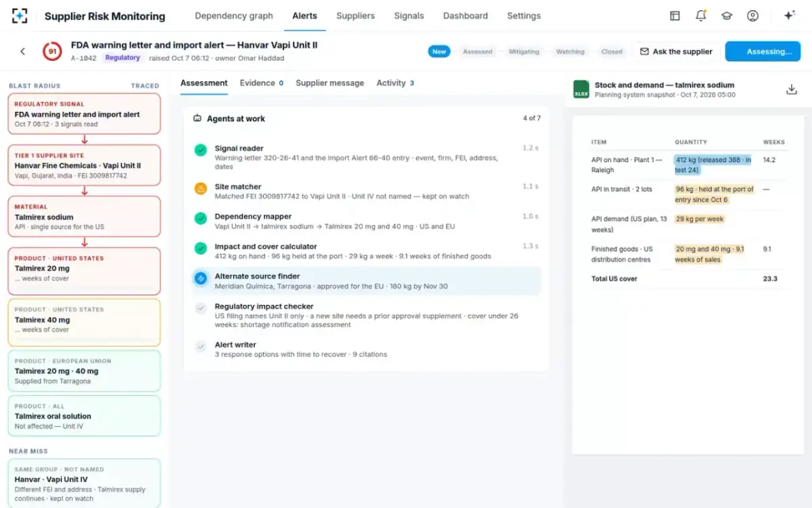Image resolution: width=812 pixels, height=508 pixels.
Task: Select the Watching status step
Action: point(570,51)
